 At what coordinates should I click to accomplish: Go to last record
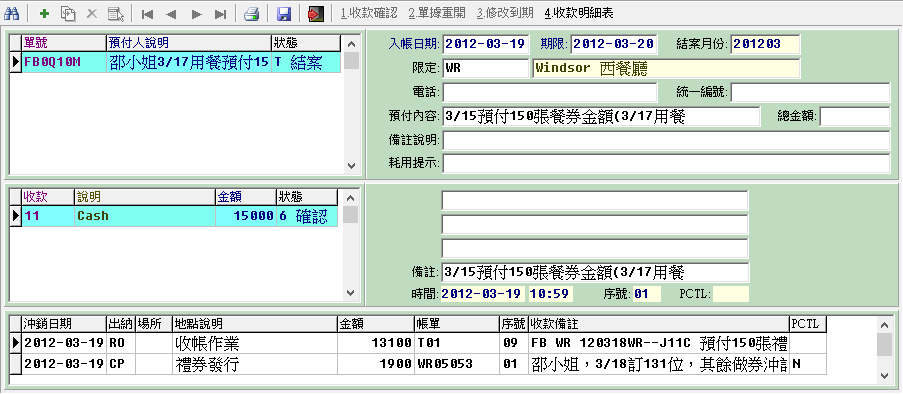click(x=221, y=14)
